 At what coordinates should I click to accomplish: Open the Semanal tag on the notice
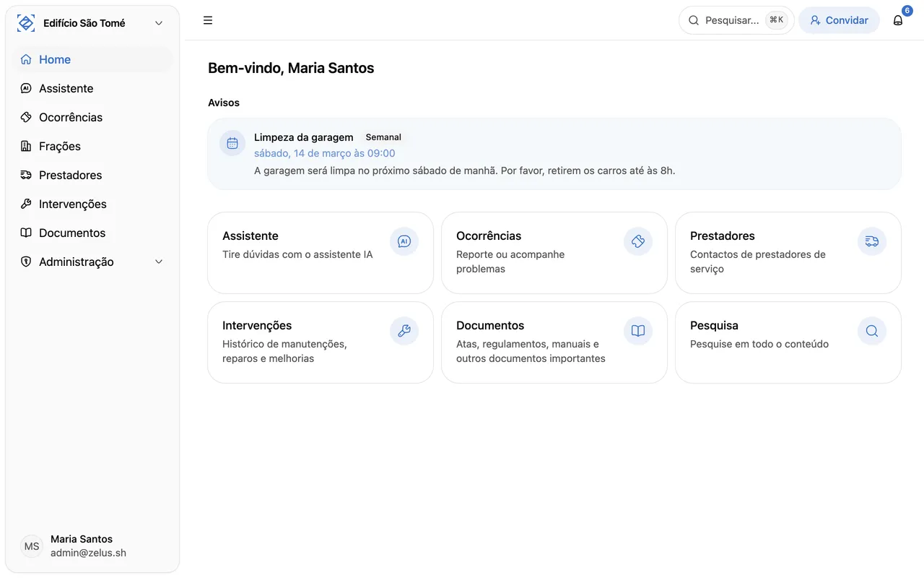click(383, 137)
